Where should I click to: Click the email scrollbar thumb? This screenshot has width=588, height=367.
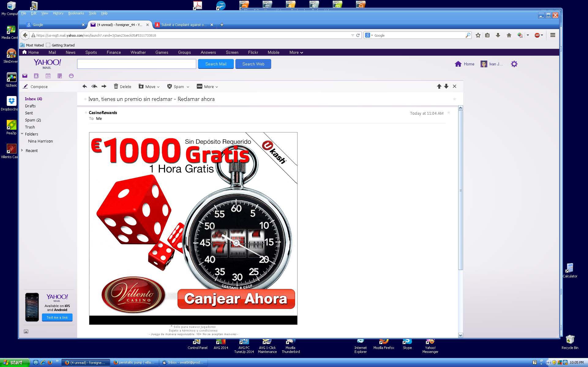[x=460, y=190]
